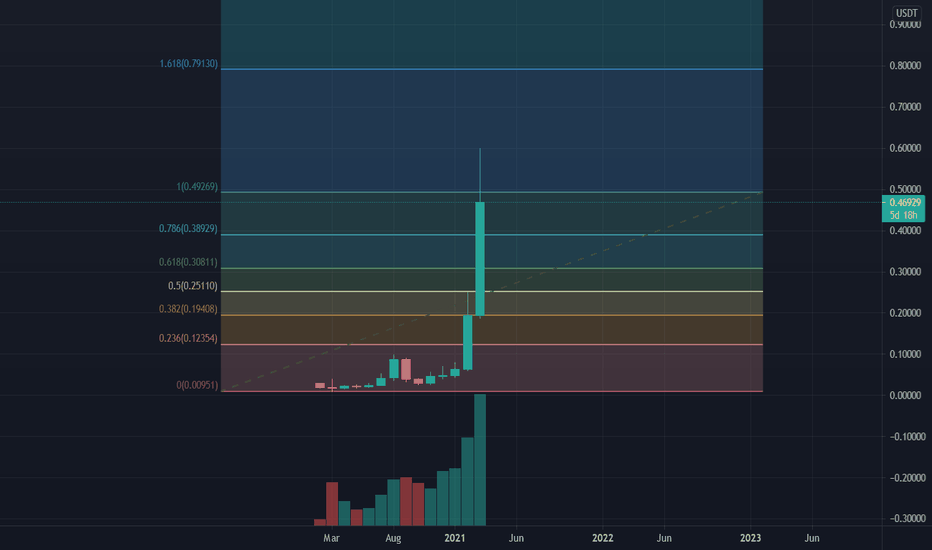Click the Aug label on time axis
Screen dimensions: 932x550
[393, 538]
